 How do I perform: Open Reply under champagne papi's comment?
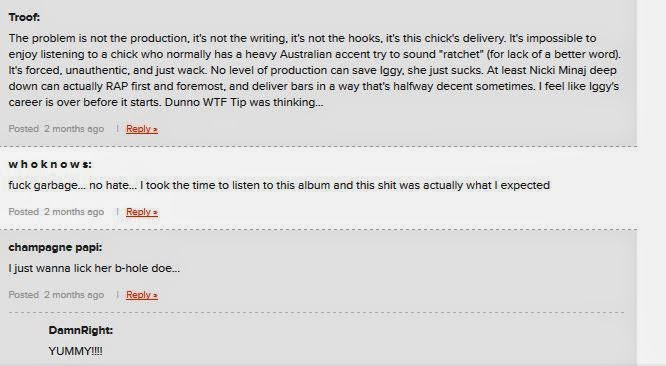coord(142,295)
